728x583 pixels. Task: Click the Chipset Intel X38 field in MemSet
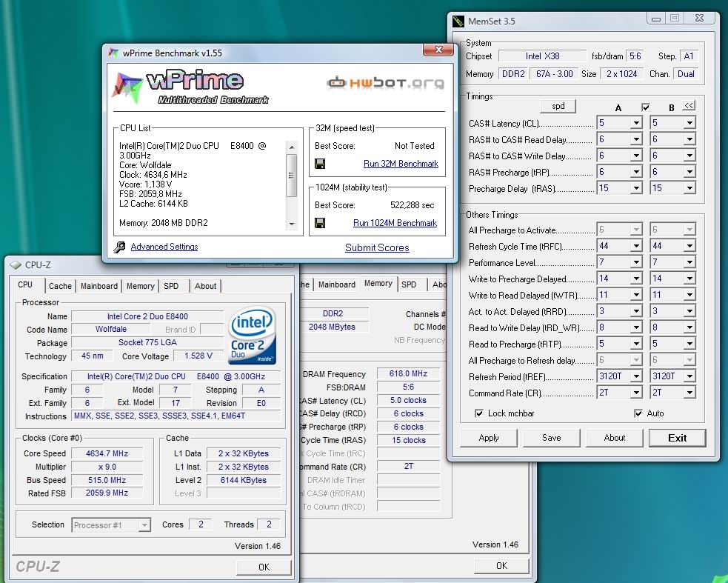(542, 56)
